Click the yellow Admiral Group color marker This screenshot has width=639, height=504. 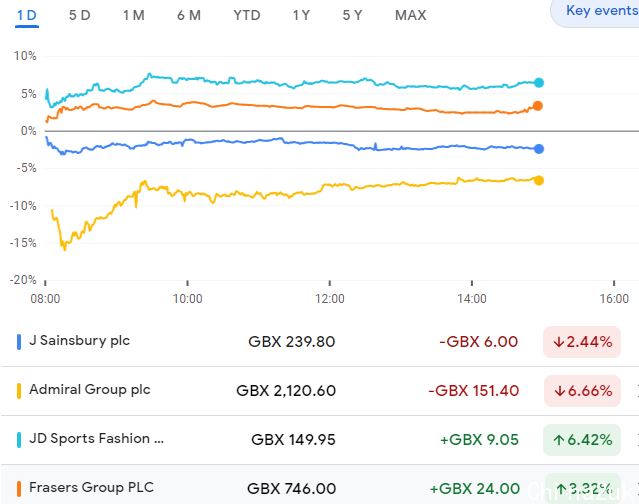(19, 391)
